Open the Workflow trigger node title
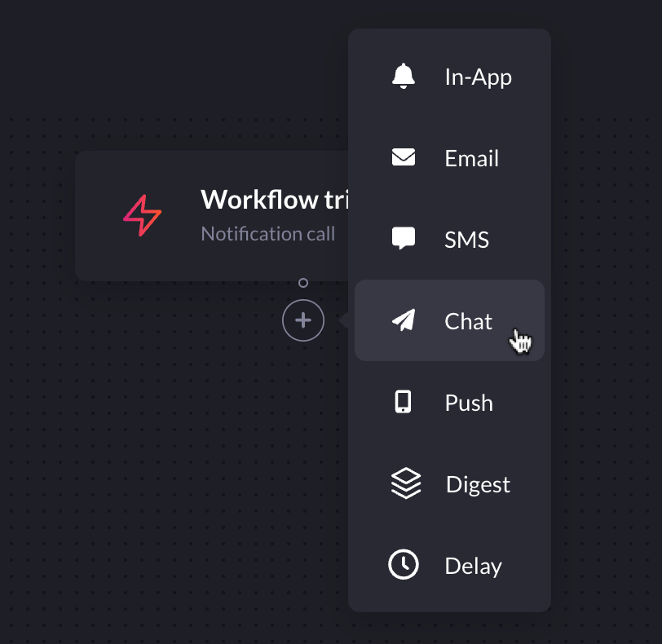 click(x=275, y=199)
